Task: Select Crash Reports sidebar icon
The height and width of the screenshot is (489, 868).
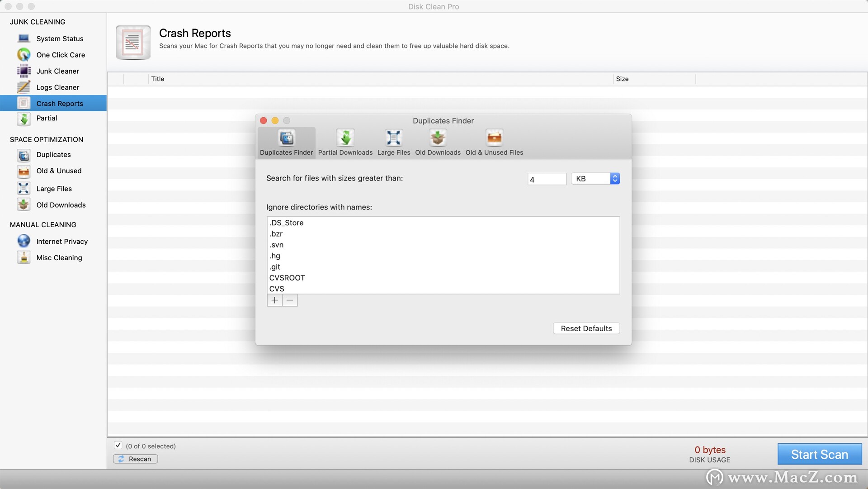Action: coord(24,103)
